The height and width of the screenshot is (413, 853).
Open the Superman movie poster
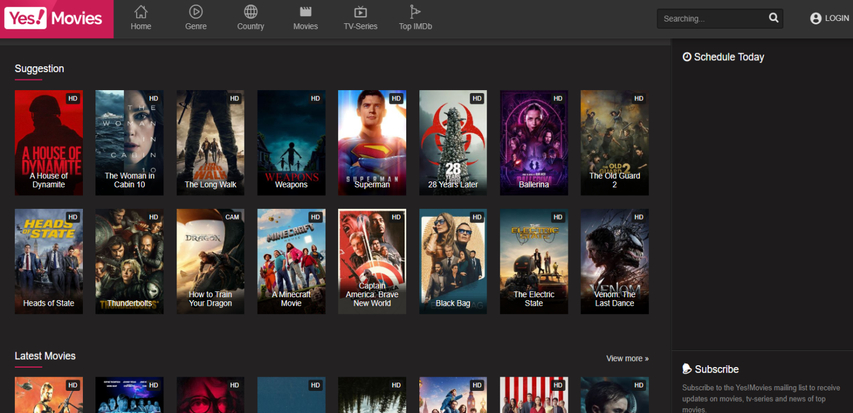pyautogui.click(x=372, y=143)
